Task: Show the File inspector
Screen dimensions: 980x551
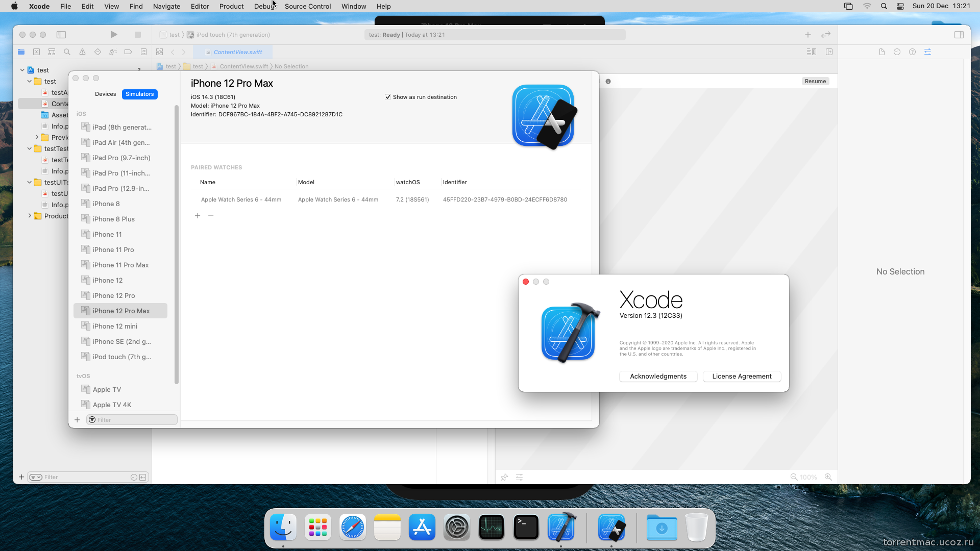Action: coord(881,52)
